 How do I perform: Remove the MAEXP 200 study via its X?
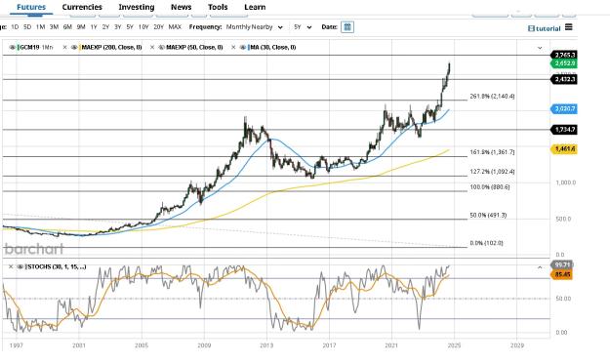point(65,48)
